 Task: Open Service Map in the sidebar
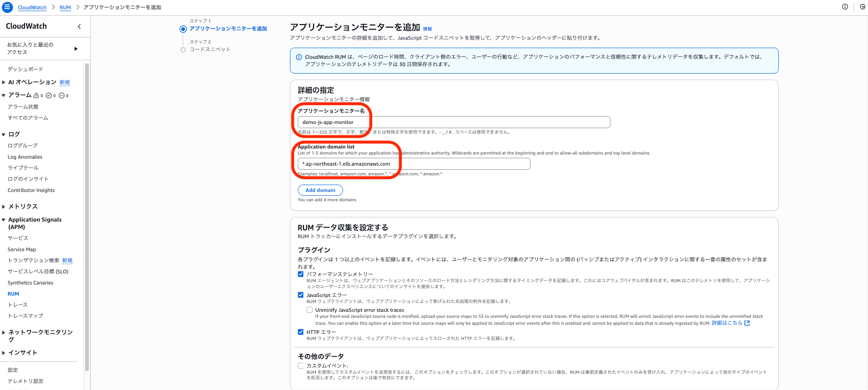coord(22,249)
